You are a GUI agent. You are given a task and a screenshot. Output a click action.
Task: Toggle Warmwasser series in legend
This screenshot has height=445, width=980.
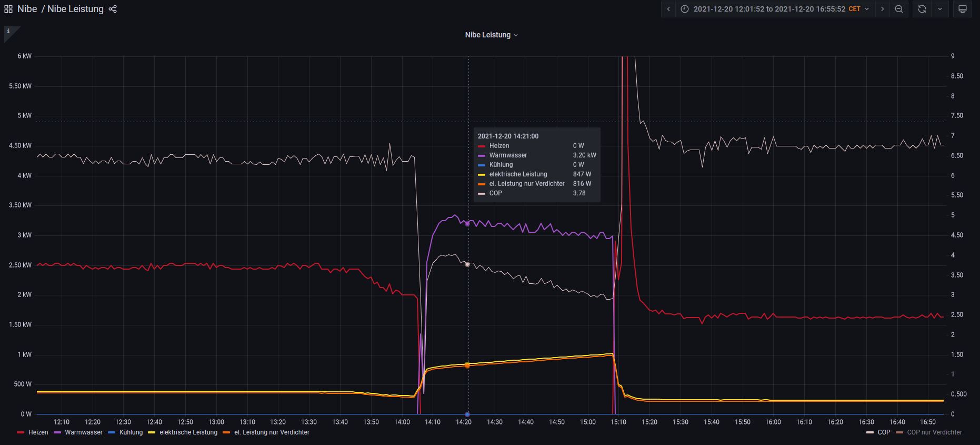[x=84, y=432]
